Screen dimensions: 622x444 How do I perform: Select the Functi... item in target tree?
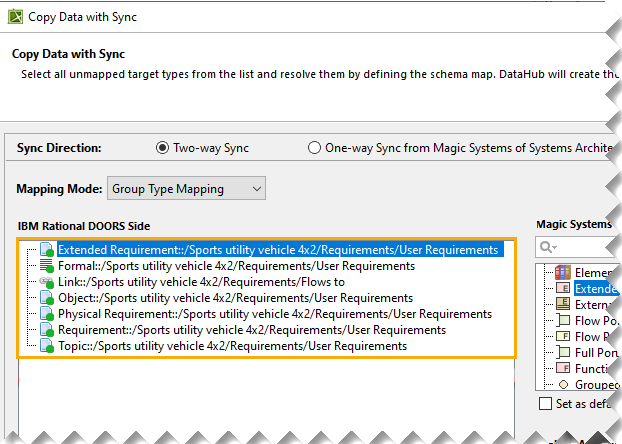click(591, 369)
